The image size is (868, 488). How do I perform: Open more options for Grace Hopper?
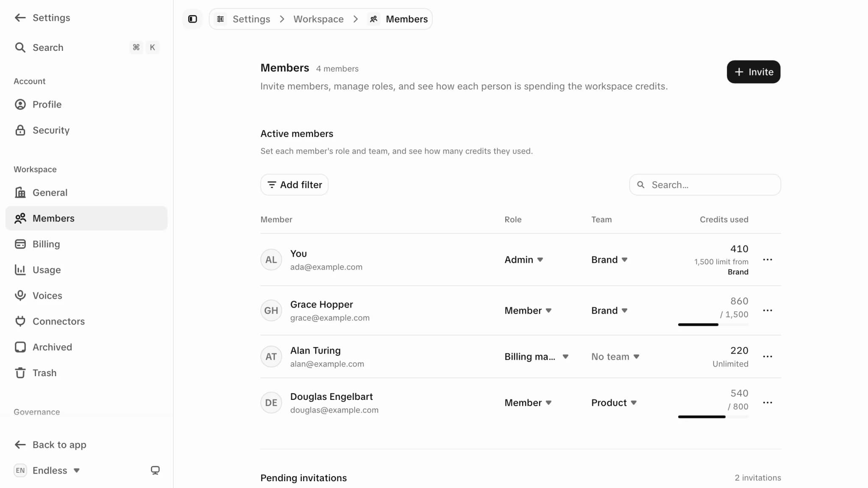768,311
